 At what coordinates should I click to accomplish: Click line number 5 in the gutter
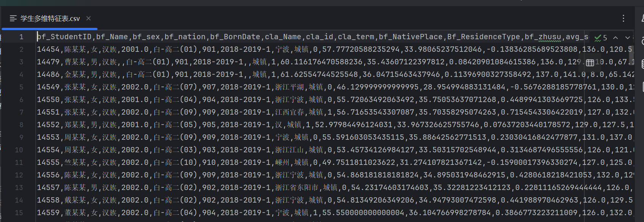point(21,87)
